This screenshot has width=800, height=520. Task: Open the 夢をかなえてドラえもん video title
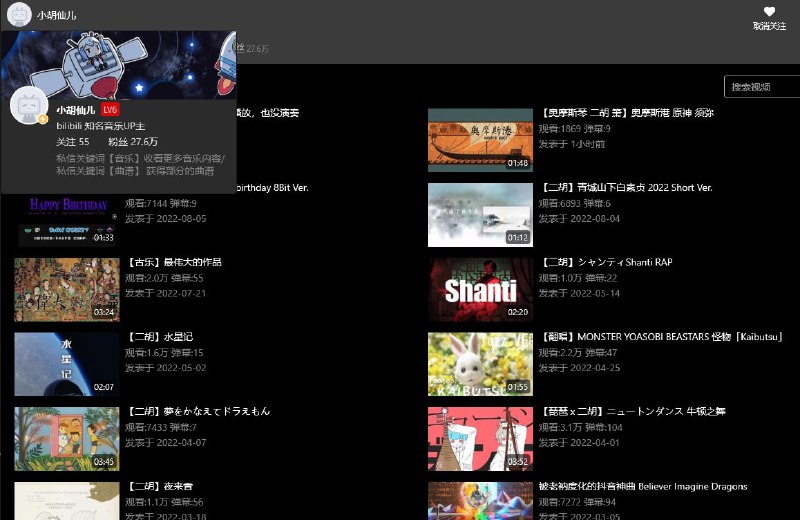(198, 411)
